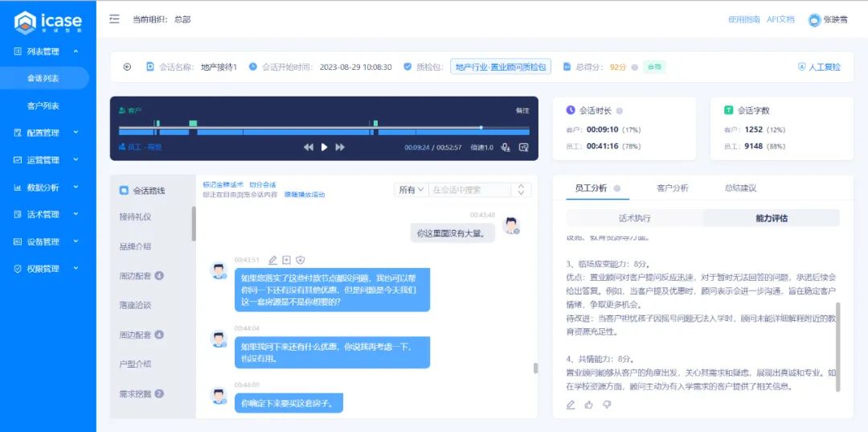Click the back arrow beside 会话名称

[x=127, y=67]
